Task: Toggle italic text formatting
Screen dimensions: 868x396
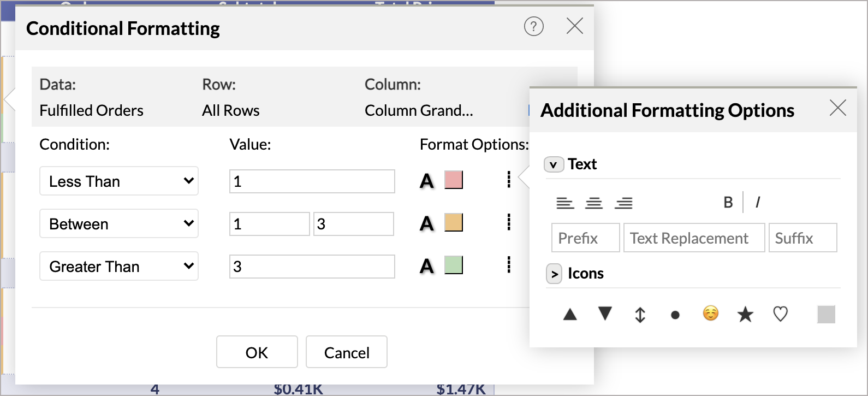Action: tap(758, 203)
